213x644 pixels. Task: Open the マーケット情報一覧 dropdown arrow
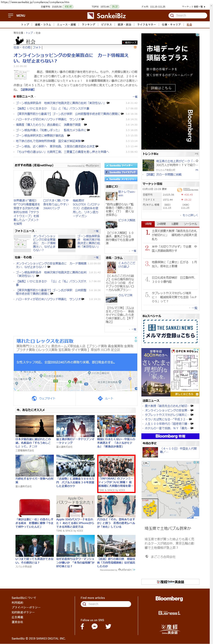tap(204, 7)
